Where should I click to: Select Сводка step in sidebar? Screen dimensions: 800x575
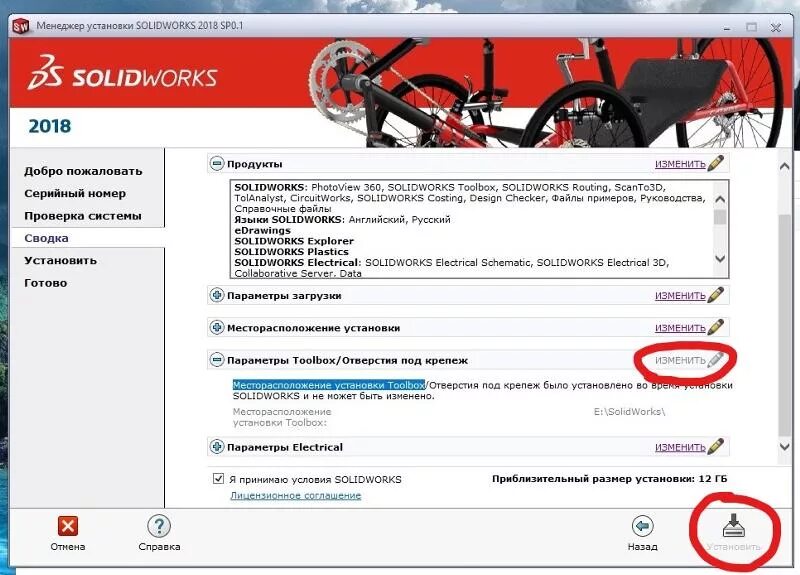tap(46, 238)
